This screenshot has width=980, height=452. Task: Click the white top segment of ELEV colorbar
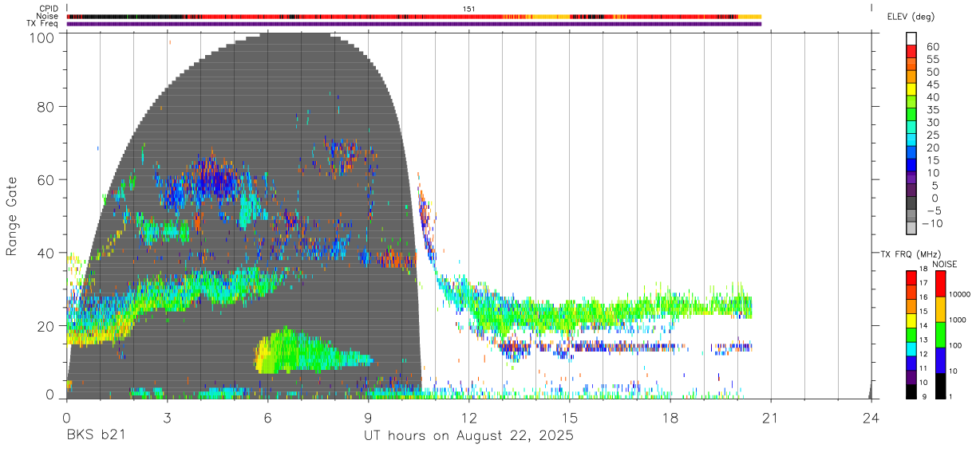[911, 38]
